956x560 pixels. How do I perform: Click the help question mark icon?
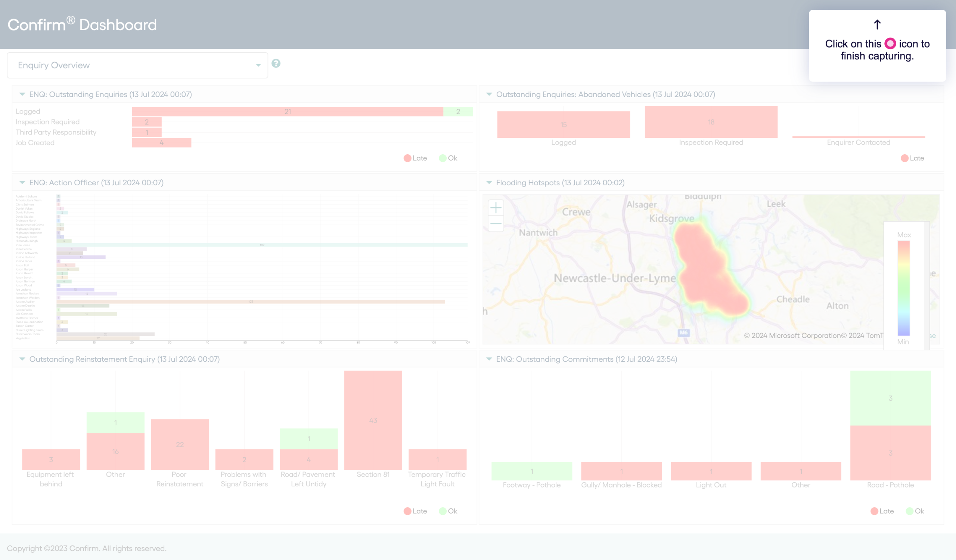coord(276,64)
